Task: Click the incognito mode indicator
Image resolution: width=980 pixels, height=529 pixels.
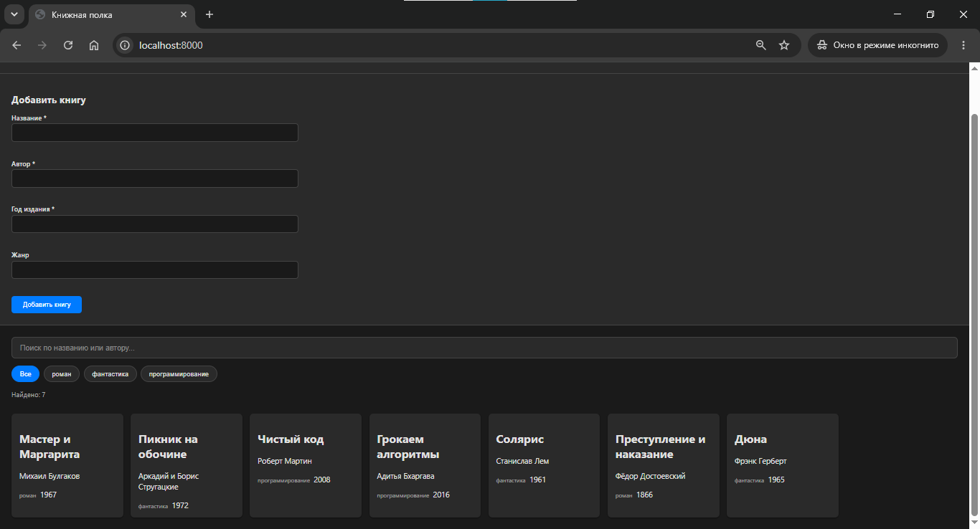Action: click(x=877, y=45)
